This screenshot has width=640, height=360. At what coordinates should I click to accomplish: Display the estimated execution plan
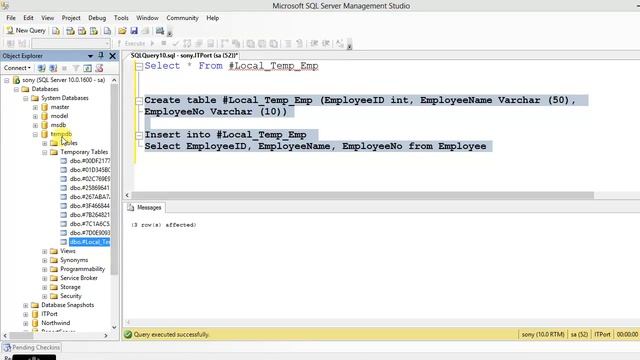(187, 43)
